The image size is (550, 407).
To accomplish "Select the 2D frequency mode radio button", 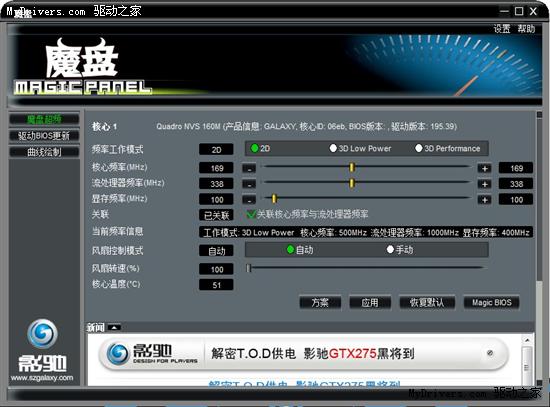I will click(x=255, y=148).
